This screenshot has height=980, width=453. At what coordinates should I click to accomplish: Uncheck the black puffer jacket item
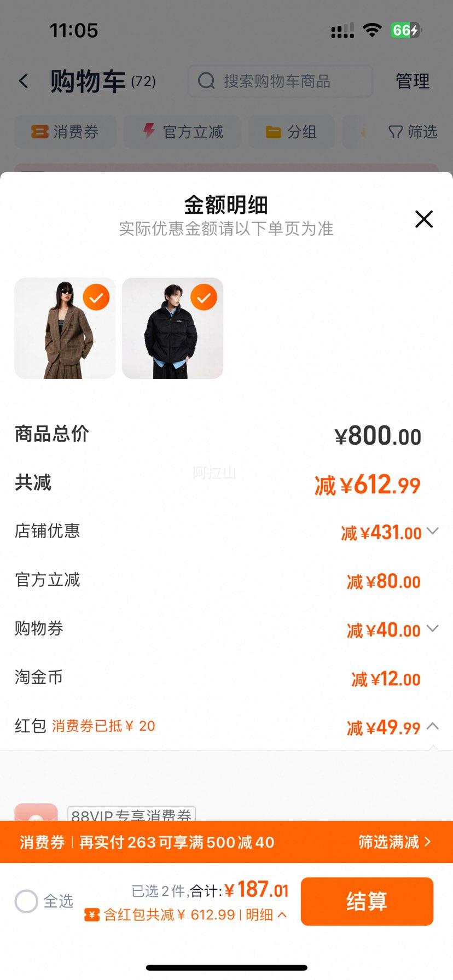(204, 297)
